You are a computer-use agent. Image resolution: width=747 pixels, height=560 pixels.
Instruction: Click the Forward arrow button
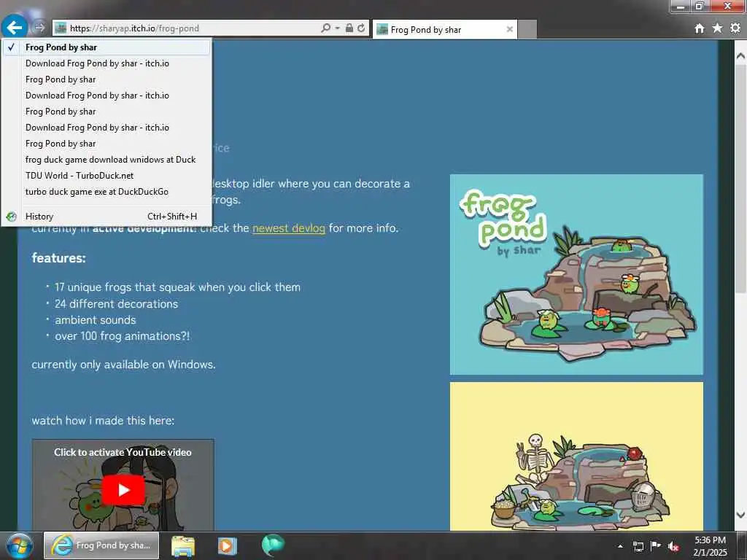(x=39, y=28)
